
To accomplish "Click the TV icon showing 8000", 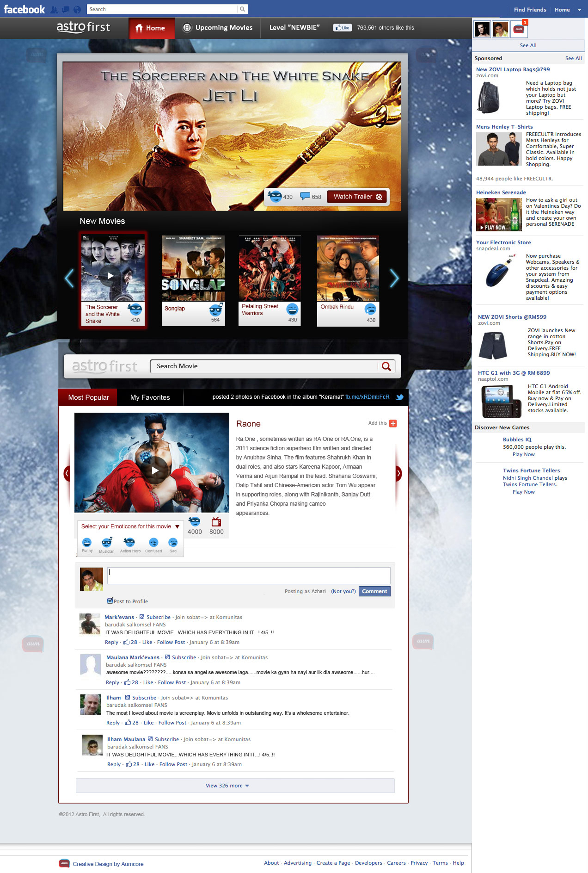I will coord(216,522).
